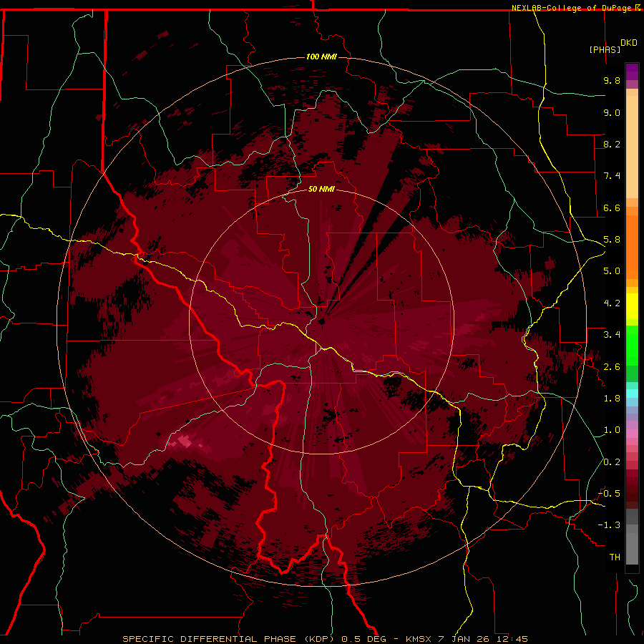Click the '7 JAN 26' date text
The image size is (644, 644).
[462, 639]
